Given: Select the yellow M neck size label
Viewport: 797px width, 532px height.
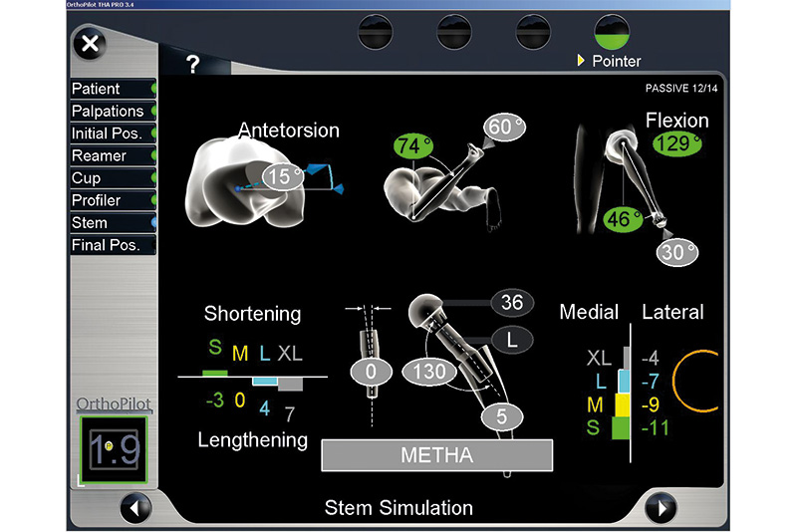Looking at the screenshot, I should click(x=240, y=354).
